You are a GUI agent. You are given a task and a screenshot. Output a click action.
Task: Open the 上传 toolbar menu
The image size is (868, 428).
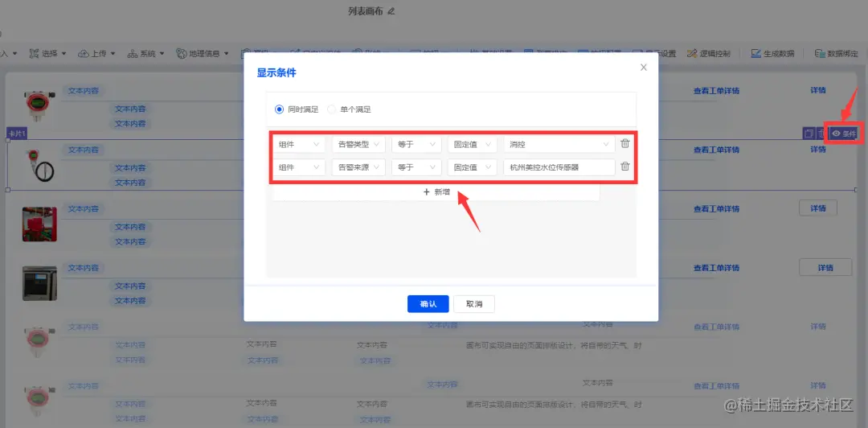point(97,54)
